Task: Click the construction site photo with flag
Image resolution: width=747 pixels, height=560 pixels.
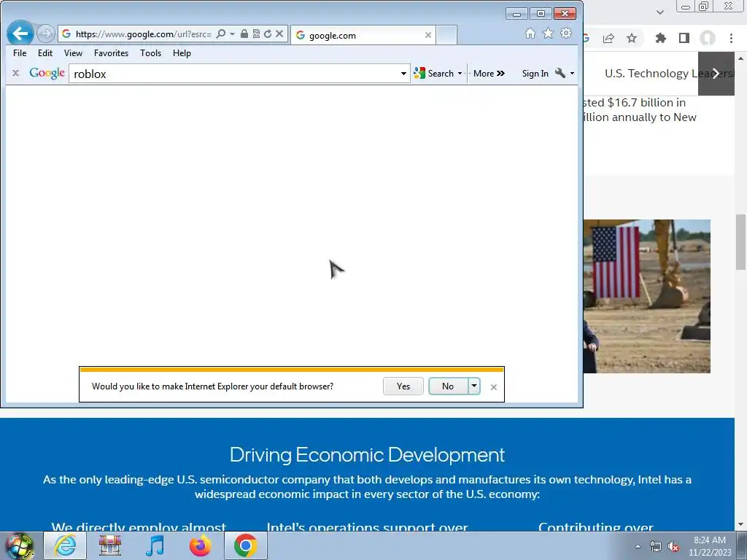Action: [646, 296]
